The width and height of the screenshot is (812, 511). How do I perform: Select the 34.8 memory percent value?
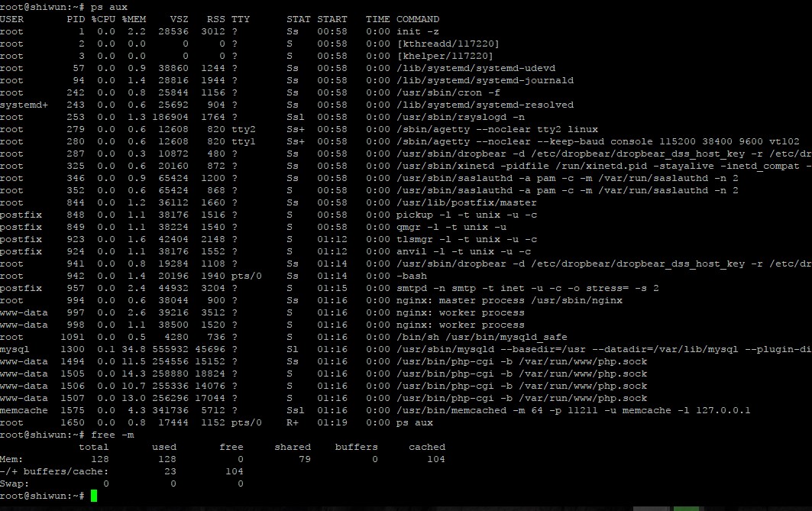click(134, 350)
